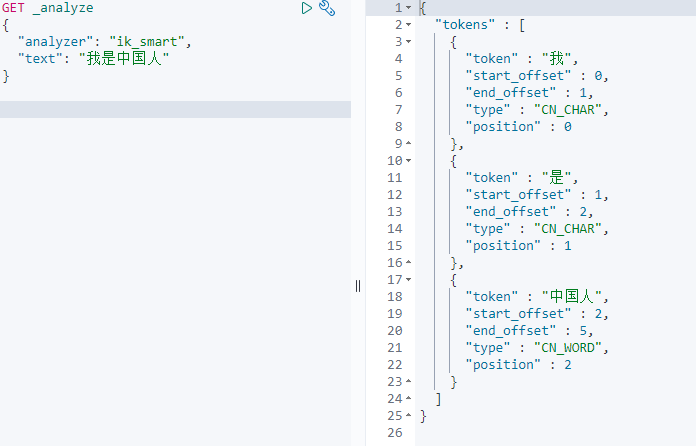Click the fold marker at line 16
The image size is (696, 446).
(x=410, y=263)
